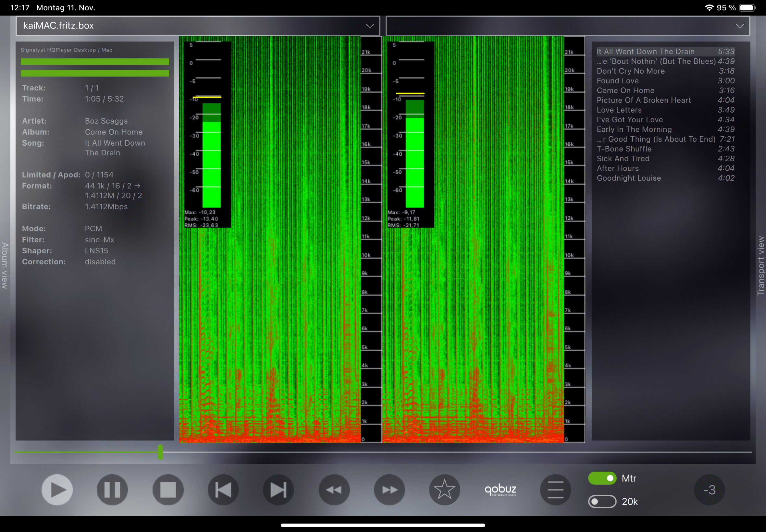Click the right channel level meter
766x532 pixels.
411,134
